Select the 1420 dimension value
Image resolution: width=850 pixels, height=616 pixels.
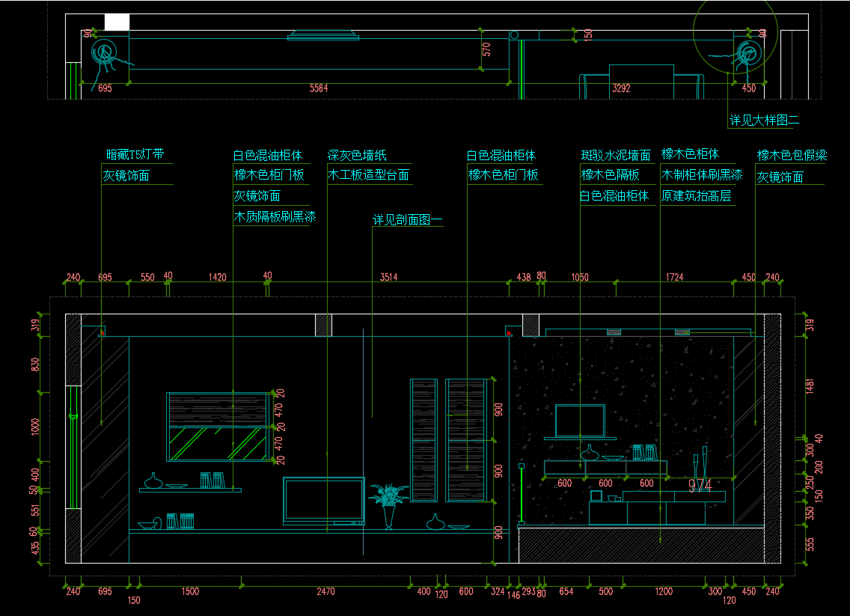click(218, 277)
